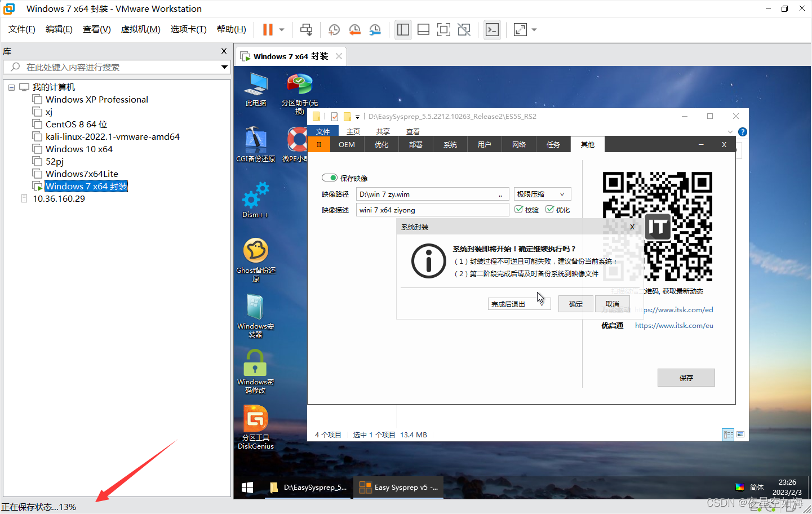This screenshot has width=812, height=514.
Task: Toggle the library sidebar view icon
Action: pyautogui.click(x=403, y=29)
